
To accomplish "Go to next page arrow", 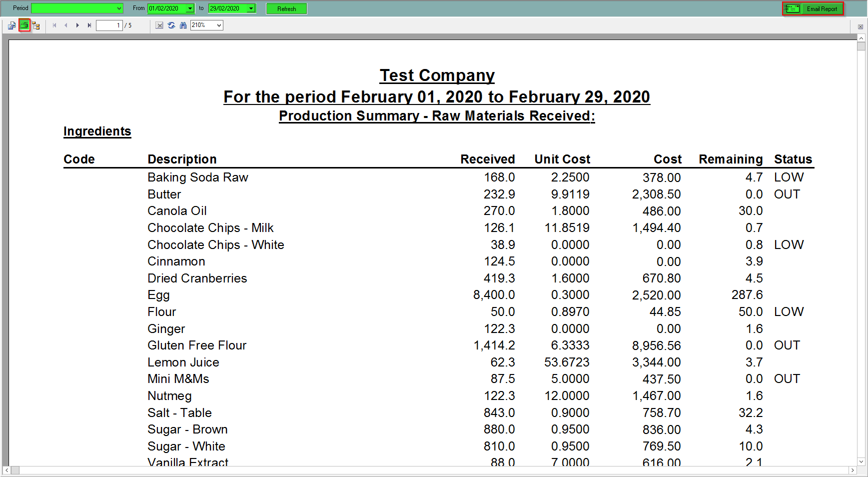I will tap(77, 25).
